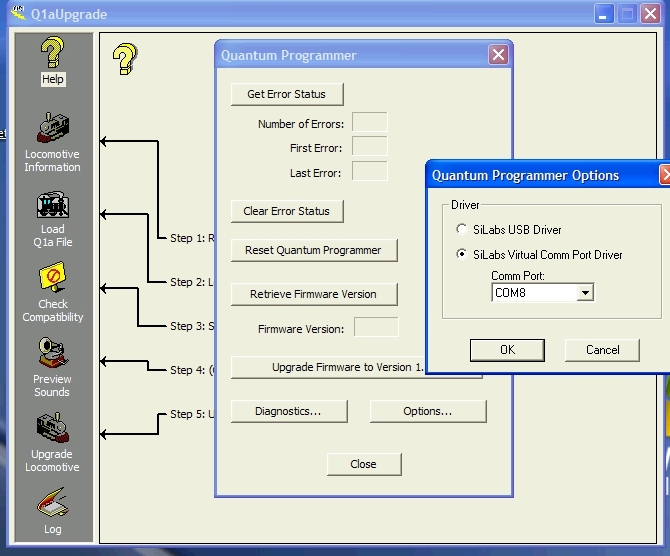Image resolution: width=670 pixels, height=556 pixels.
Task: Select the SiLabs USB Driver radio button
Action: (x=461, y=229)
